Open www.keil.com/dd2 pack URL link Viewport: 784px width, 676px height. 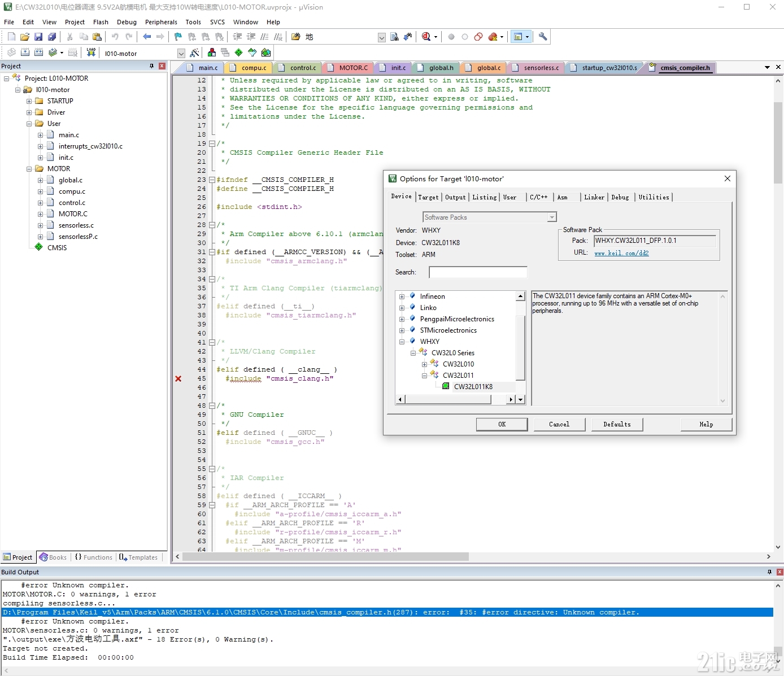621,253
